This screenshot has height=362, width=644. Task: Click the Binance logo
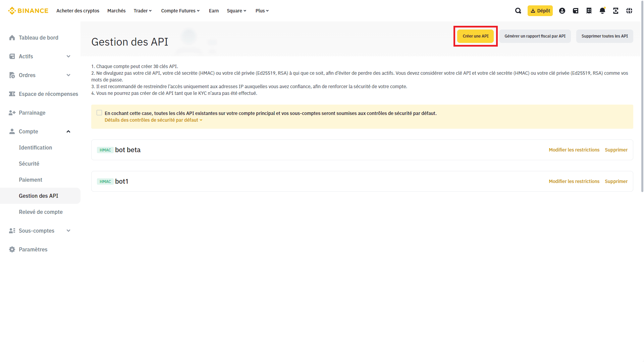(x=28, y=11)
